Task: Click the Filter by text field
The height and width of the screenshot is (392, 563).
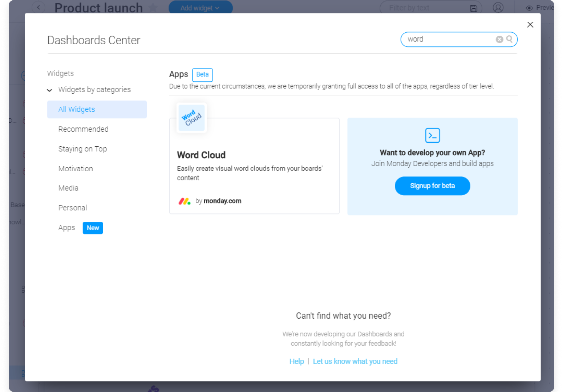Action: click(x=431, y=8)
